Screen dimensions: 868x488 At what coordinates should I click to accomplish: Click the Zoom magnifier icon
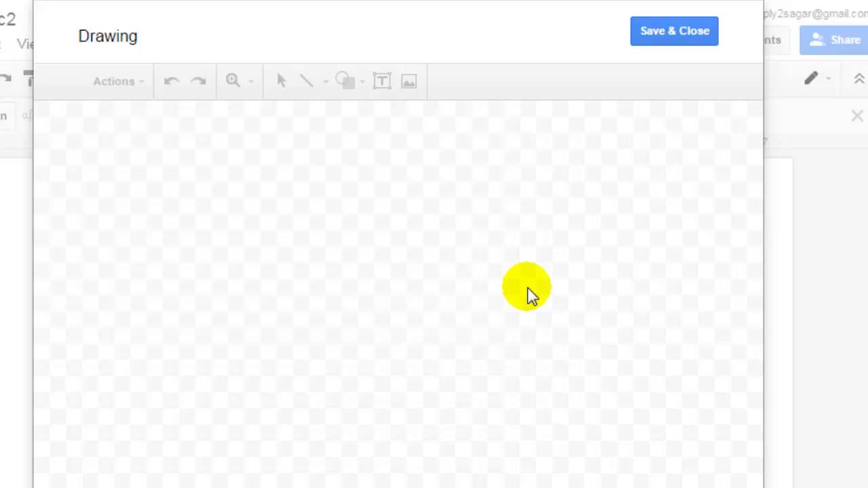233,81
